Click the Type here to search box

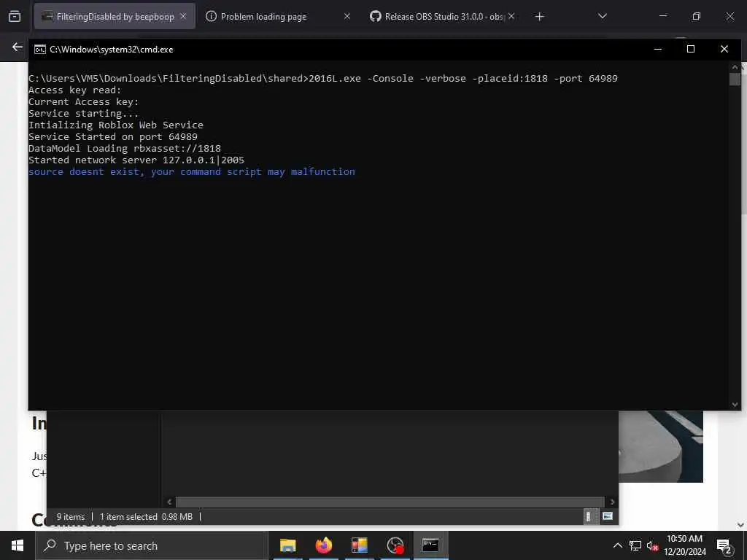click(x=152, y=545)
